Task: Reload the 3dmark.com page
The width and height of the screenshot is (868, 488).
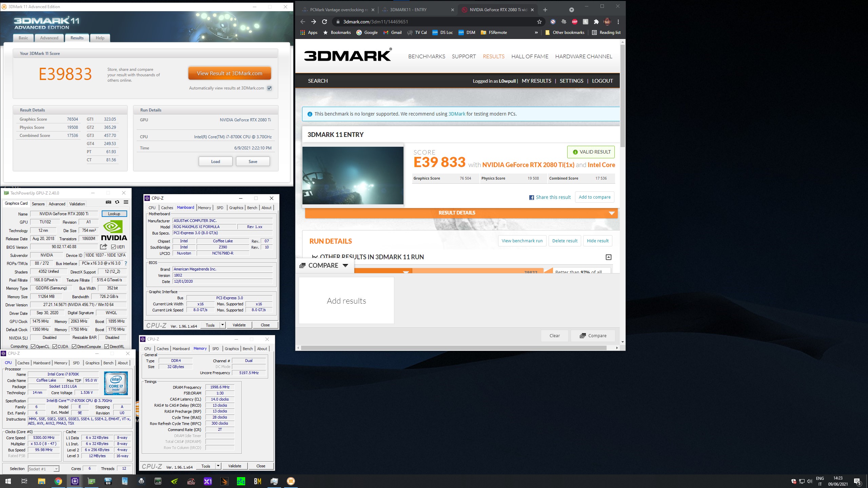Action: click(x=324, y=22)
